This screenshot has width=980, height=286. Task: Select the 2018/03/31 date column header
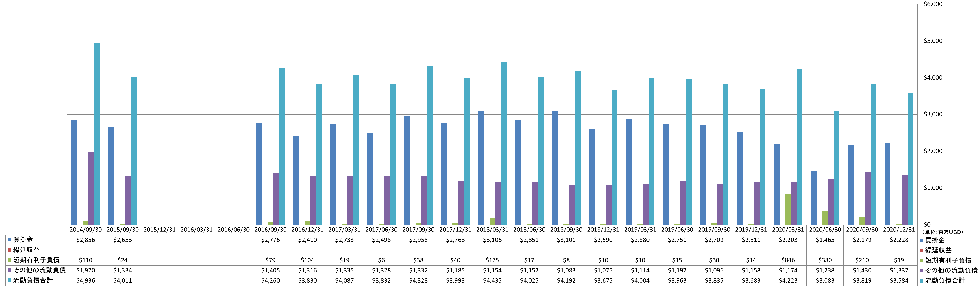(492, 230)
